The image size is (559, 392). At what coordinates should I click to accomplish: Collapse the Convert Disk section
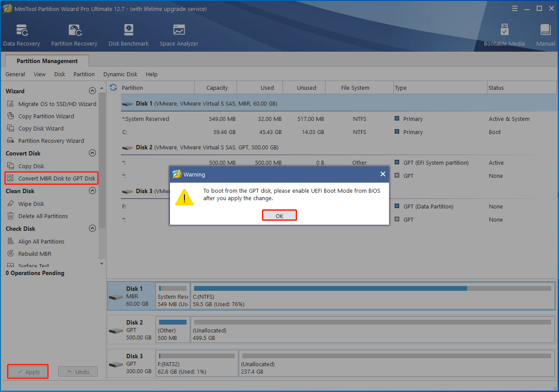pos(92,153)
